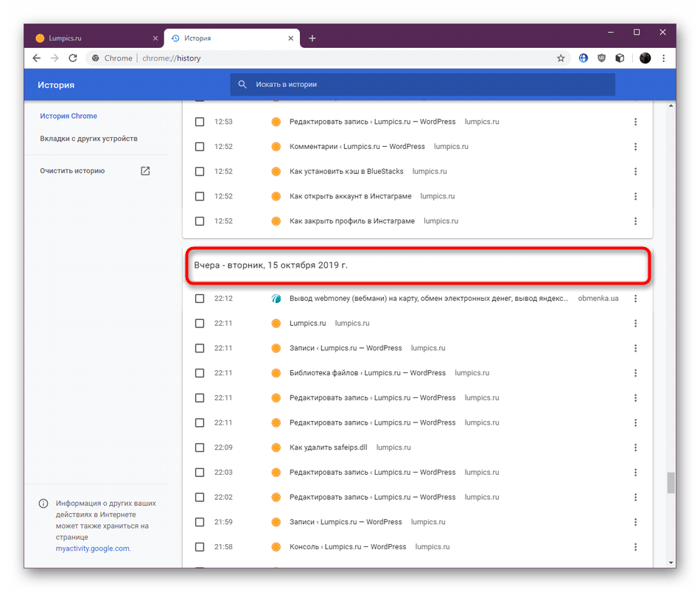Open the three-dot menu of the Консоль entry
This screenshot has width=700, height=592.
(636, 547)
